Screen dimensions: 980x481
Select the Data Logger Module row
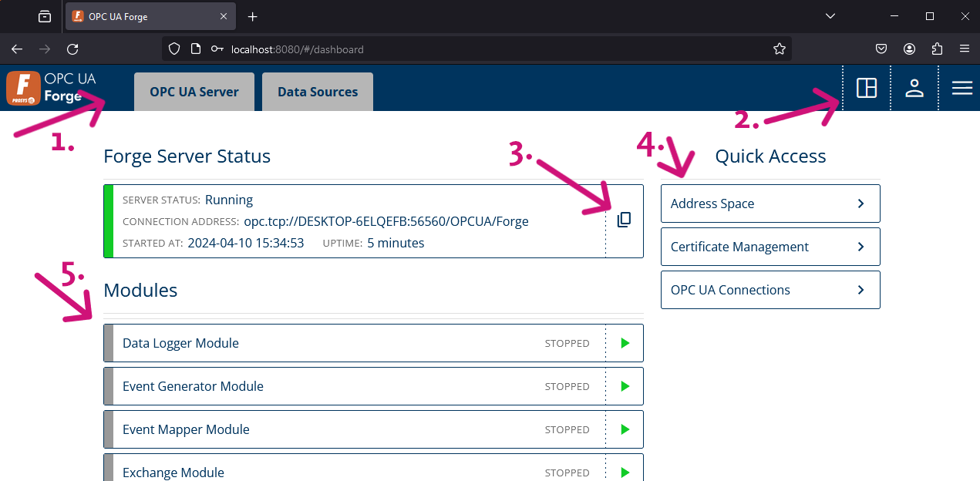373,343
